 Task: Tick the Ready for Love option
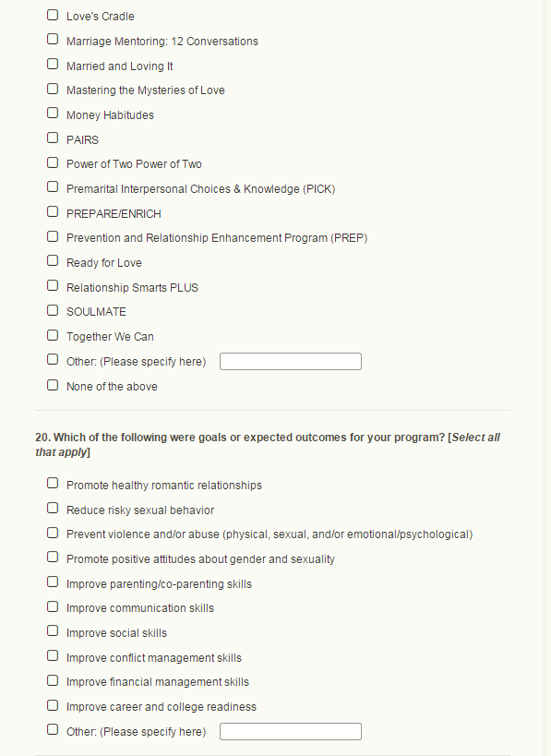click(x=53, y=261)
